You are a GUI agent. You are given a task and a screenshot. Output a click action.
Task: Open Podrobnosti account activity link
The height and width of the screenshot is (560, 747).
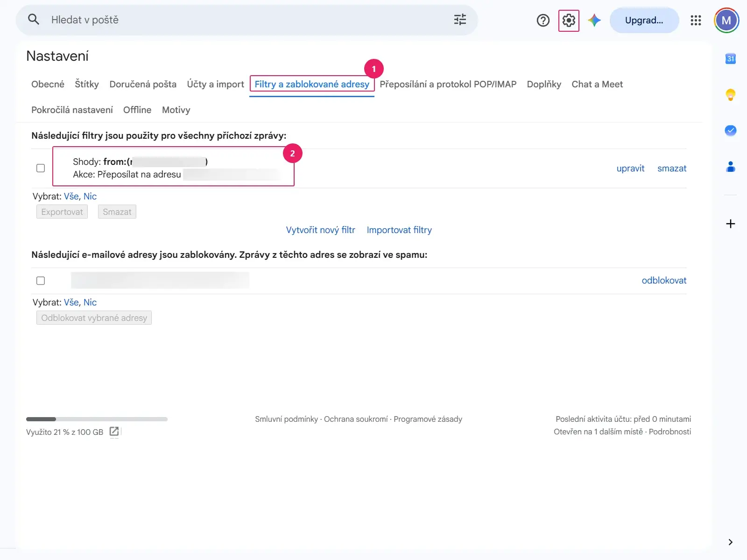point(670,432)
